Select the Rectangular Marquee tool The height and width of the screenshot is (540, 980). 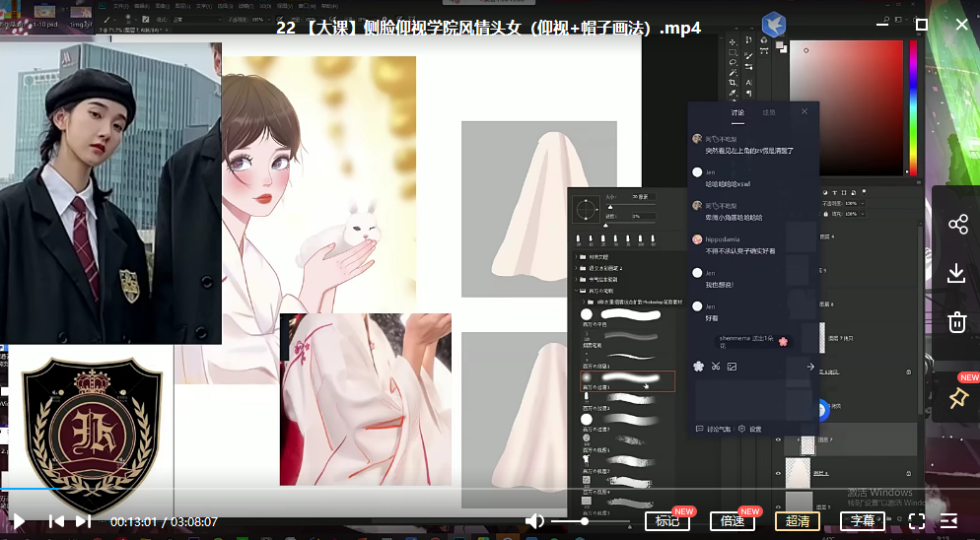click(733, 52)
